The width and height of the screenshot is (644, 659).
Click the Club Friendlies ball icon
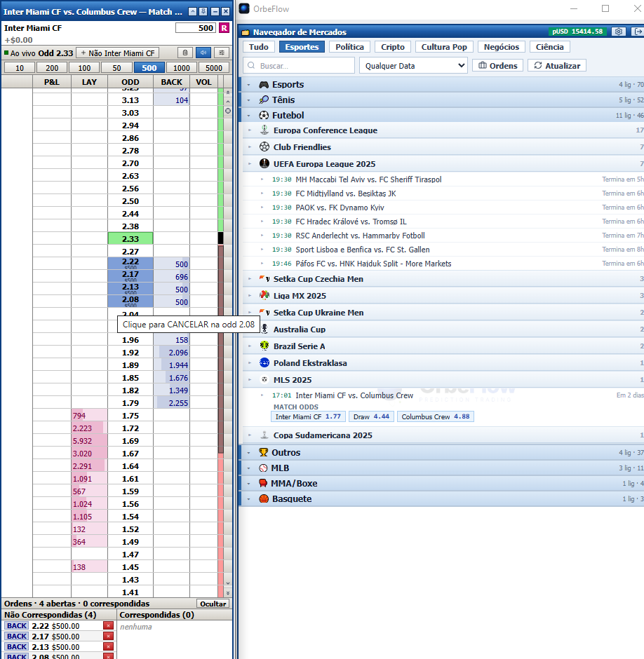click(264, 147)
